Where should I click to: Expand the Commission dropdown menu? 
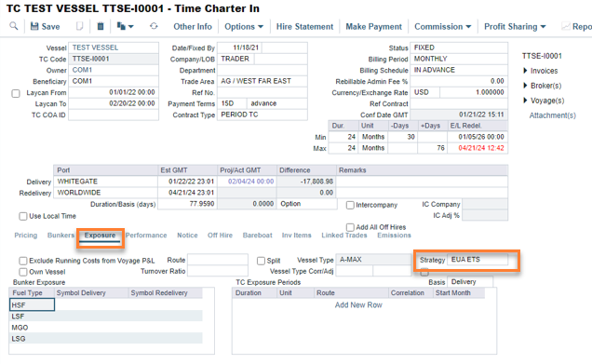[442, 26]
